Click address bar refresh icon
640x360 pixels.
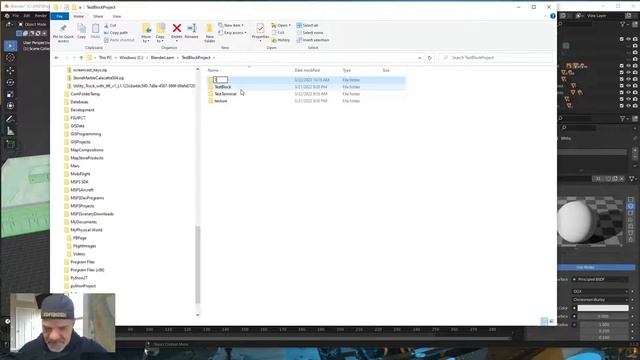(x=429, y=58)
